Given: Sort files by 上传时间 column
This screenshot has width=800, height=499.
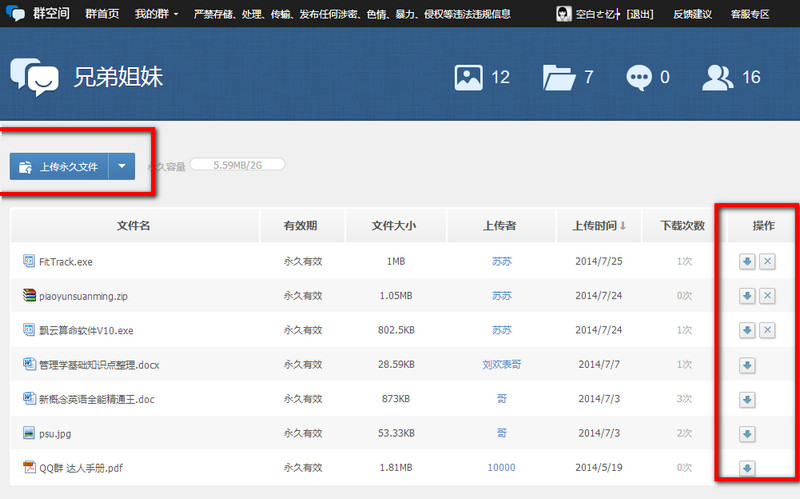Looking at the screenshot, I should [600, 226].
